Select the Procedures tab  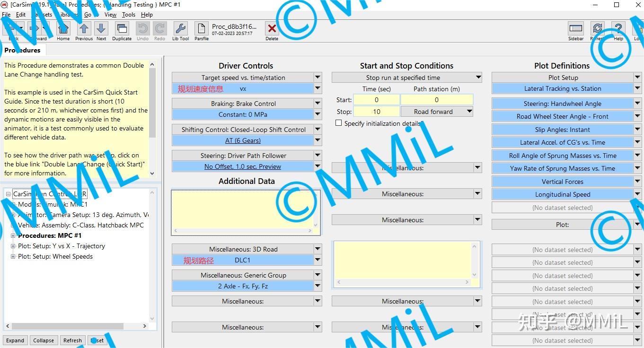[x=23, y=50]
